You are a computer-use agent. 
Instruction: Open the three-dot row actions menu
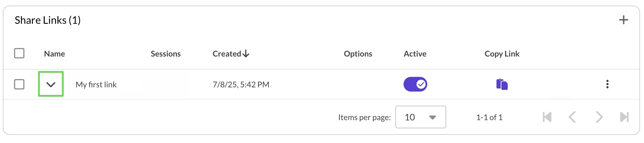(x=607, y=84)
